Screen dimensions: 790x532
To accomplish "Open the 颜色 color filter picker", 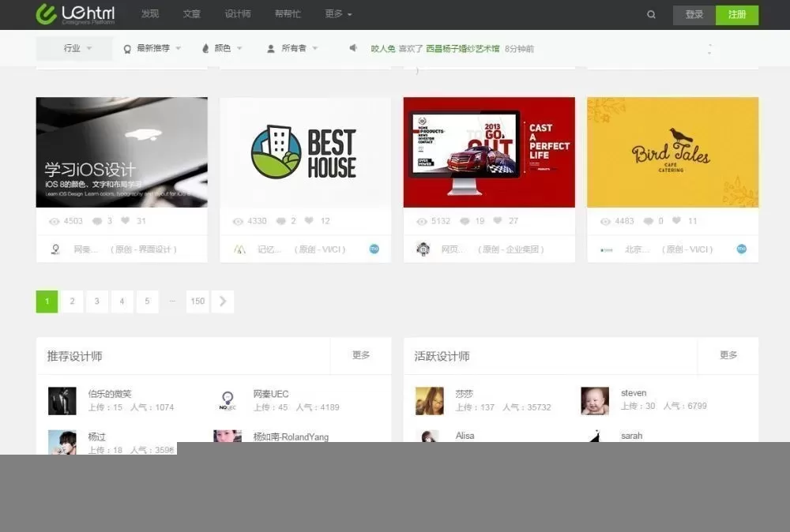I will (221, 48).
